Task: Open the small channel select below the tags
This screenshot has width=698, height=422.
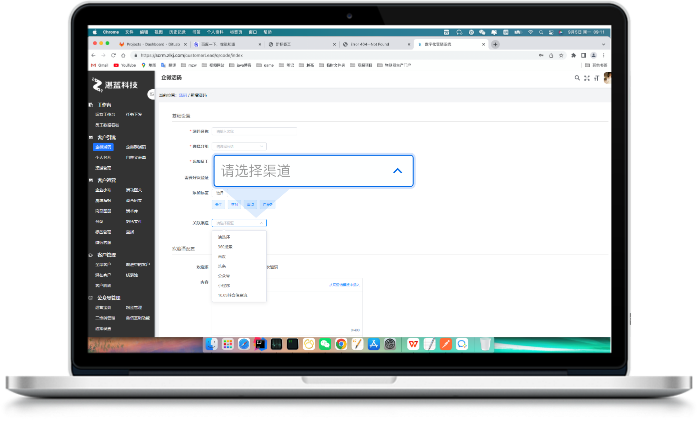Action: (x=240, y=223)
